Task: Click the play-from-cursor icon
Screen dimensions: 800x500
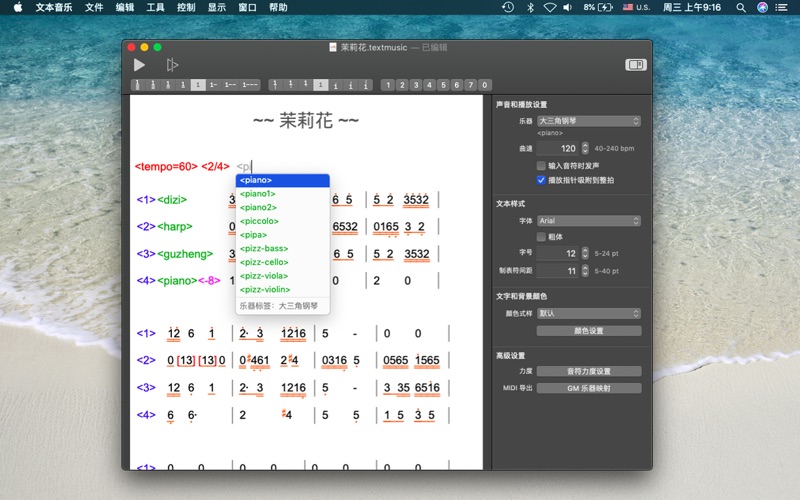Action: [172, 65]
